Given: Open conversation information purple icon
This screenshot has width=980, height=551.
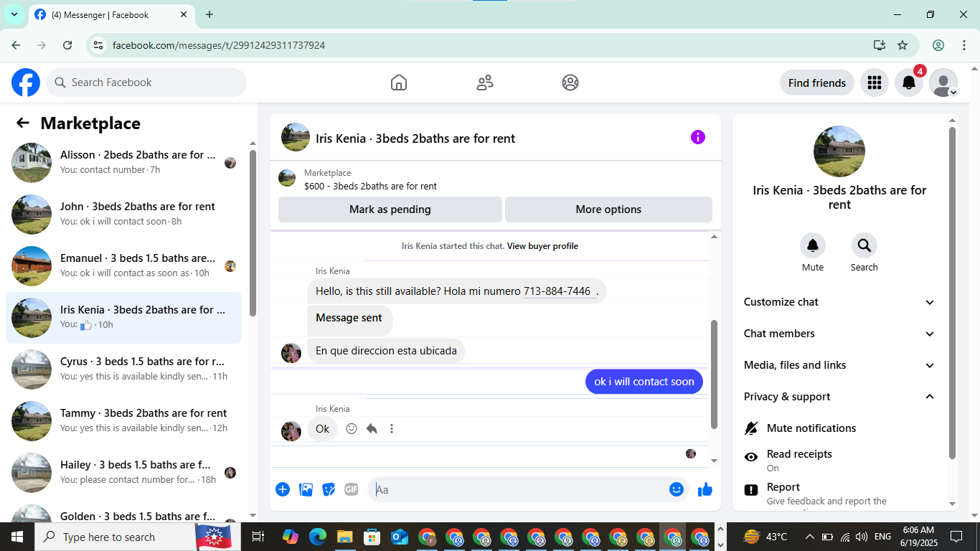Looking at the screenshot, I should pos(698,137).
